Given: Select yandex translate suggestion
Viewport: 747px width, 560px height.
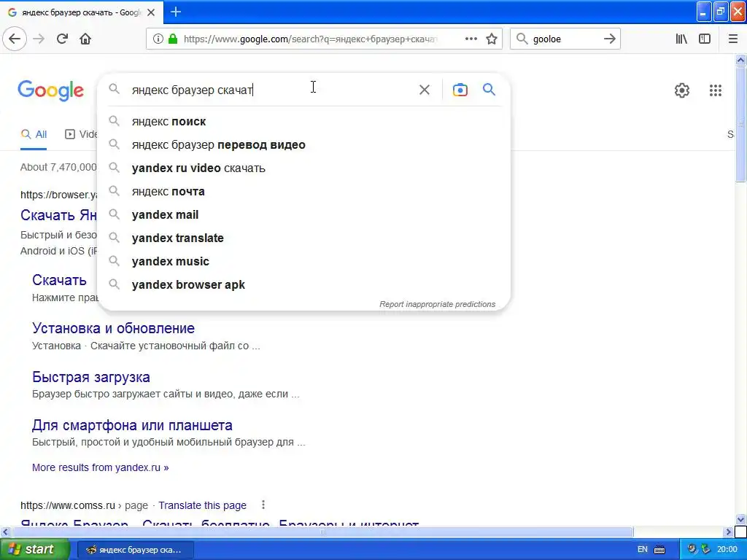Looking at the screenshot, I should 303,238.
